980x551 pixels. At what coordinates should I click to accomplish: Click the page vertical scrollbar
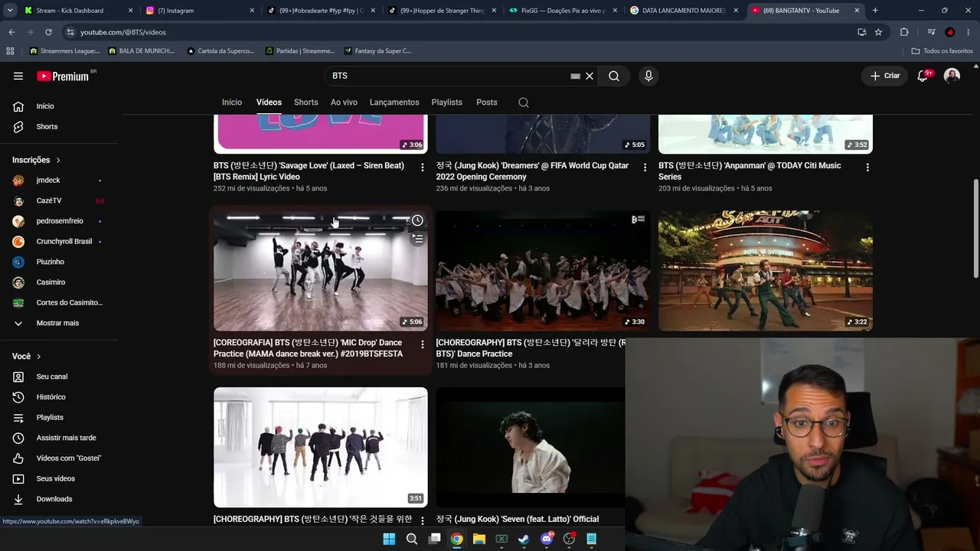click(975, 230)
